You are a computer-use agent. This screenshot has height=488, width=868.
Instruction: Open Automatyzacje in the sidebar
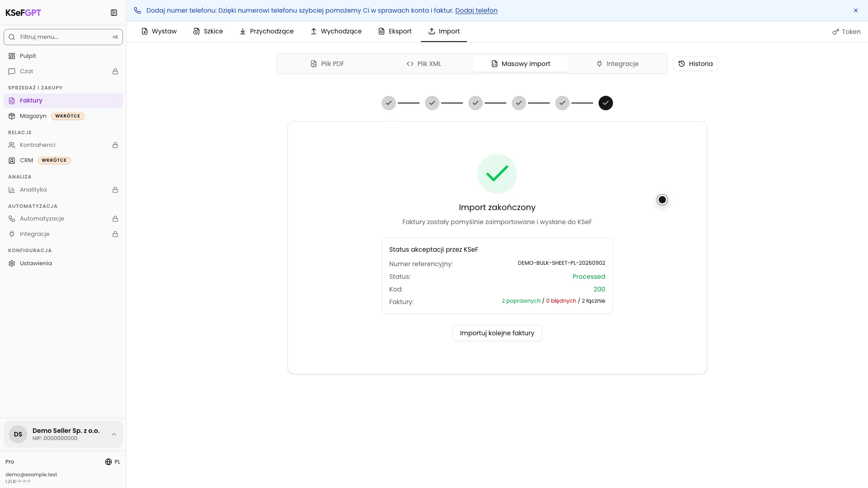[63, 219]
